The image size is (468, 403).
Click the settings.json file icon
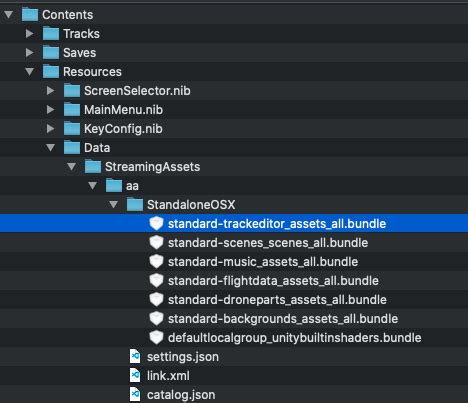click(135, 356)
